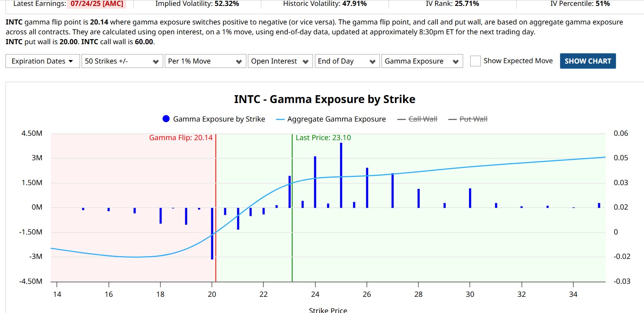Viewport: 644px width, 313px height.
Task: Click the gamma bar at strike 30
Action: point(470,198)
